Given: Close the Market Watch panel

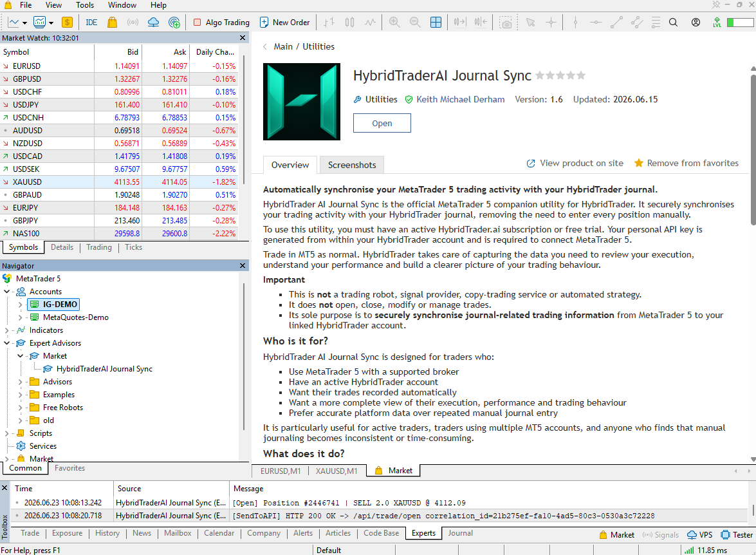Looking at the screenshot, I should (242, 37).
